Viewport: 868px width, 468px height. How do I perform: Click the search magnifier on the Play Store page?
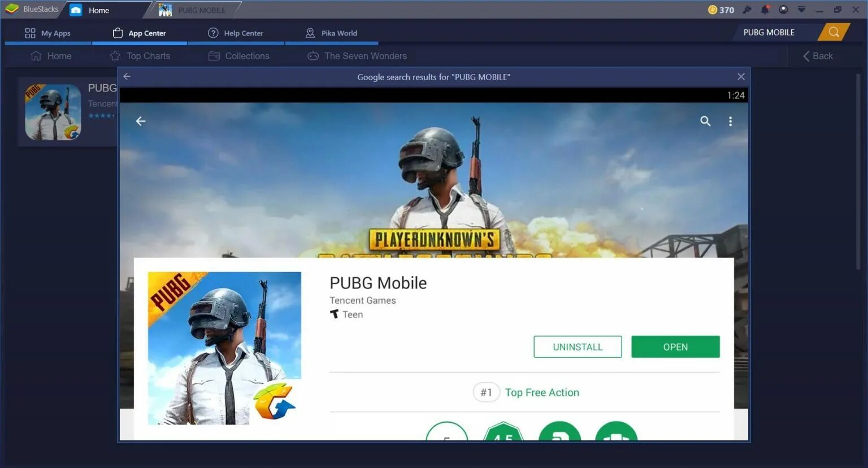pos(705,121)
